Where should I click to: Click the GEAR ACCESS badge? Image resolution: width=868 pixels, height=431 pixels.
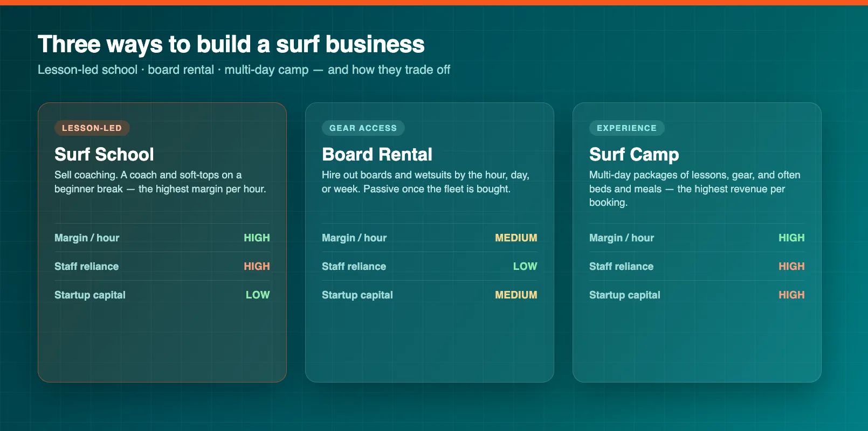(363, 128)
